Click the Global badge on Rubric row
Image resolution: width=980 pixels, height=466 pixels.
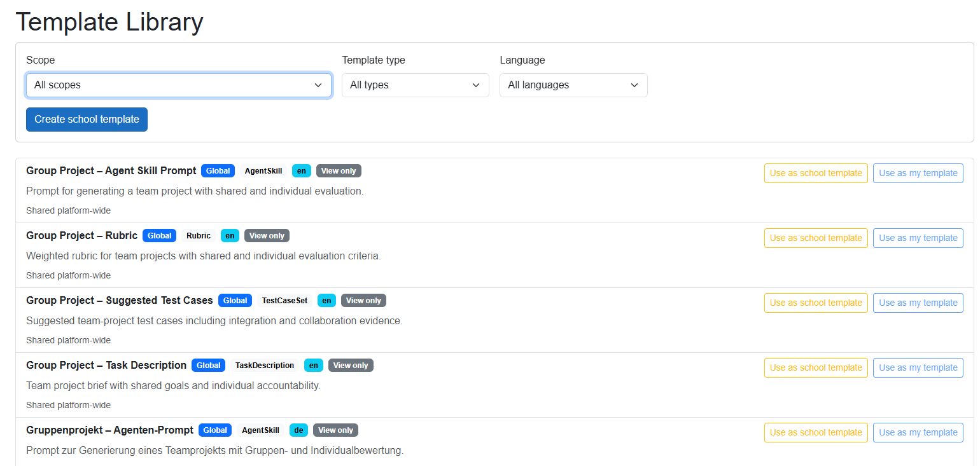pos(159,236)
